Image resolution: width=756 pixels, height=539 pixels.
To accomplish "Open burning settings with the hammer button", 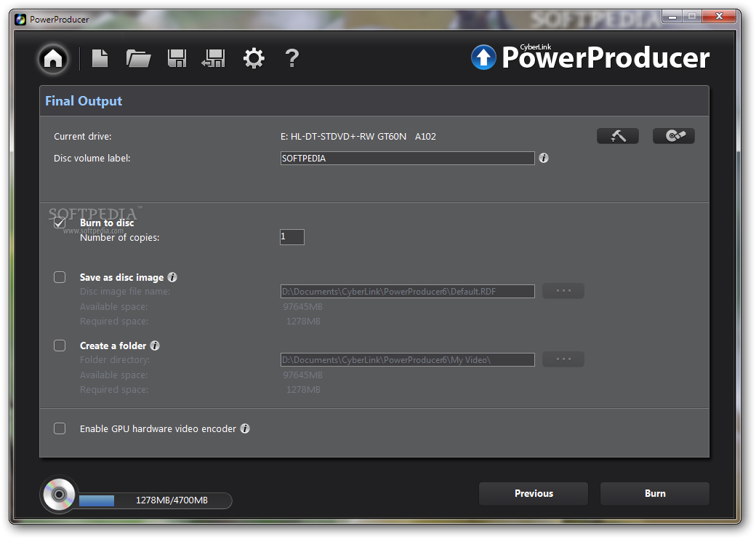I will 618,136.
